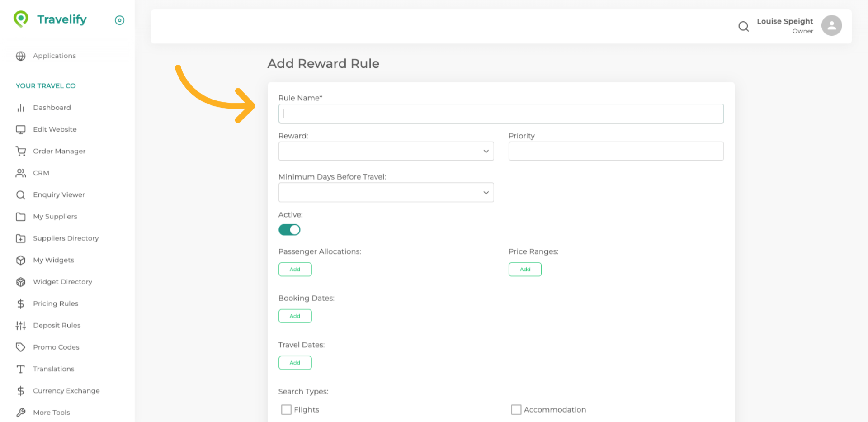Click the CRM people icon

pos(21,173)
